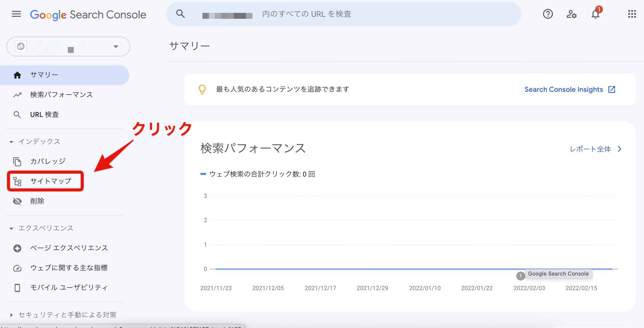This screenshot has width=644, height=328.
Task: Click the 最も人気のあるコンテンツを追跡できます text
Action: (283, 89)
